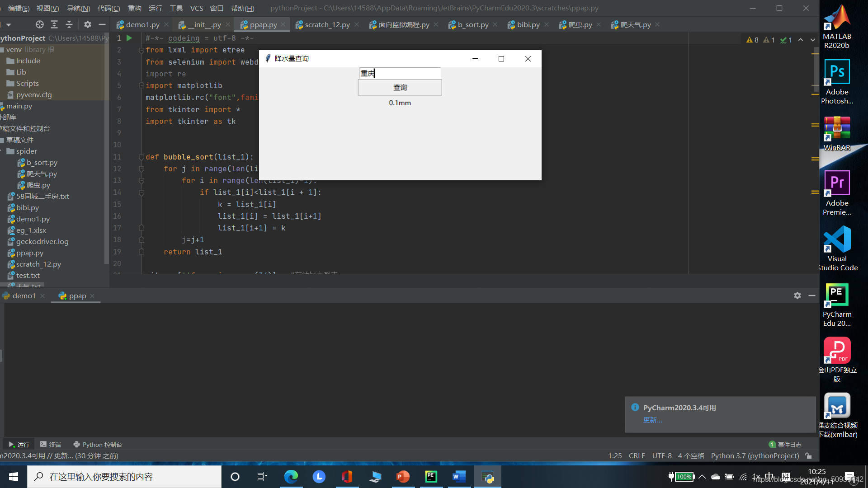The height and width of the screenshot is (488, 868).
Task: Click the 降水量查询 dialog close button
Action: point(527,58)
